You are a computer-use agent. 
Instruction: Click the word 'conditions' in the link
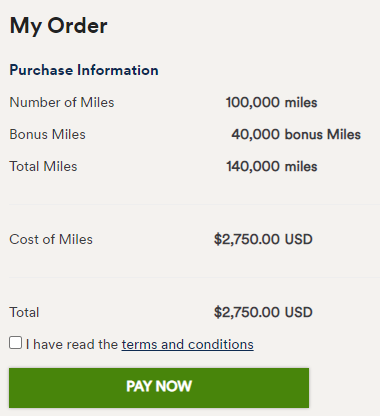pyautogui.click(x=221, y=344)
